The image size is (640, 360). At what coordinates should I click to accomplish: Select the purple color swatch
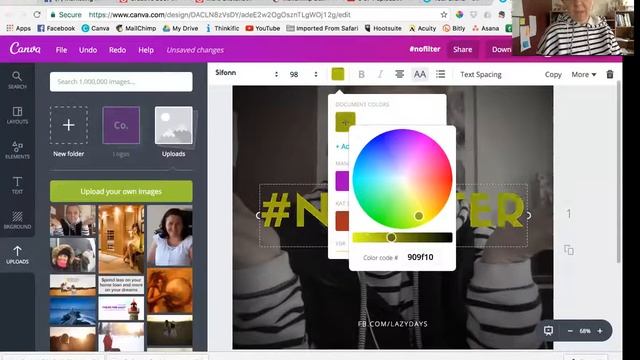click(x=342, y=181)
